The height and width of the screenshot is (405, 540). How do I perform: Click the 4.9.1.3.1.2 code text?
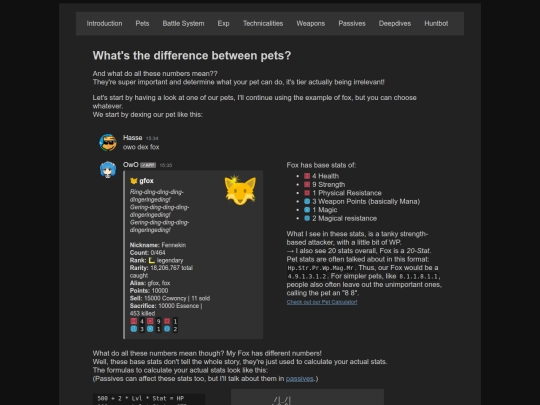point(308,277)
